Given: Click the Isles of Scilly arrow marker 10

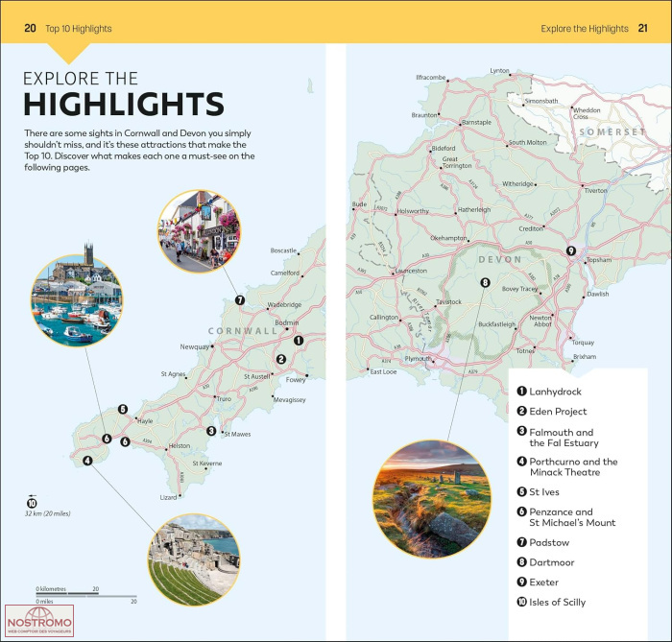Looking at the screenshot, I should (x=32, y=502).
